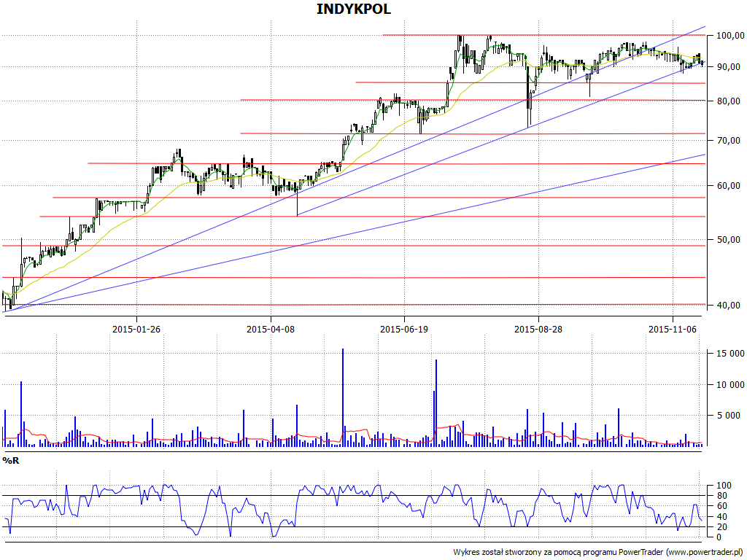Image resolution: width=747 pixels, height=560 pixels.
Task: Click the INDYKPOL chart title
Action: 354,9
